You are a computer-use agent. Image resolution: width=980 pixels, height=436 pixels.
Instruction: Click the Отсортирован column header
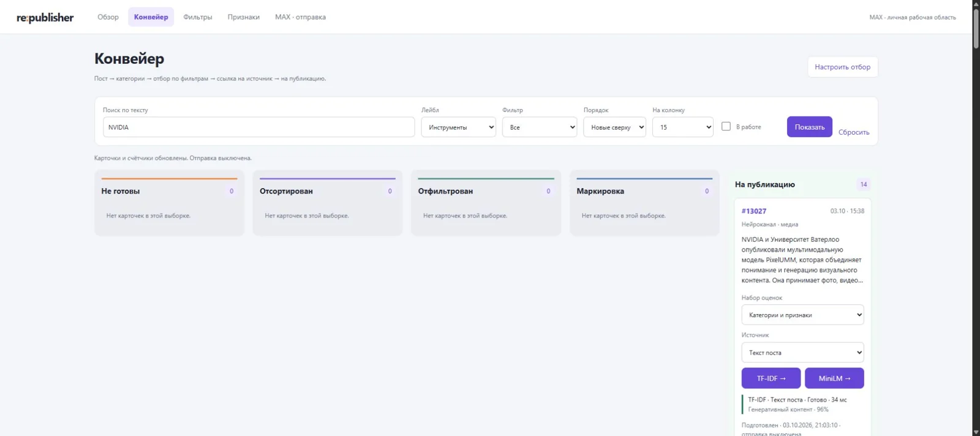[286, 191]
